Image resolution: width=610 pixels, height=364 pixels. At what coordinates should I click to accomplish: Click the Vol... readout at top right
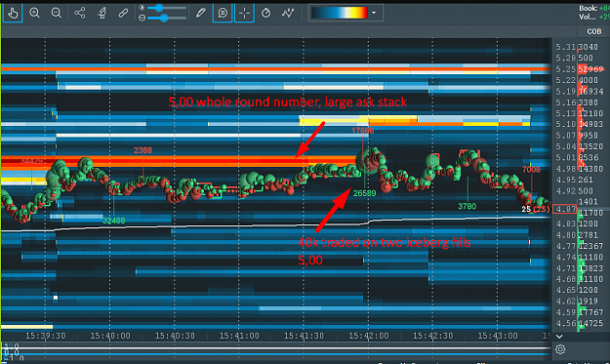point(594,17)
